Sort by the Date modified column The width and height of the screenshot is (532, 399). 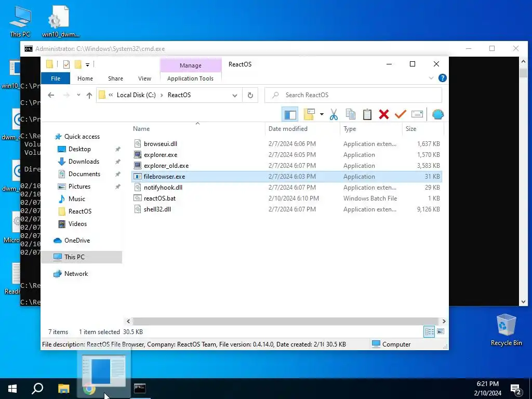click(288, 129)
